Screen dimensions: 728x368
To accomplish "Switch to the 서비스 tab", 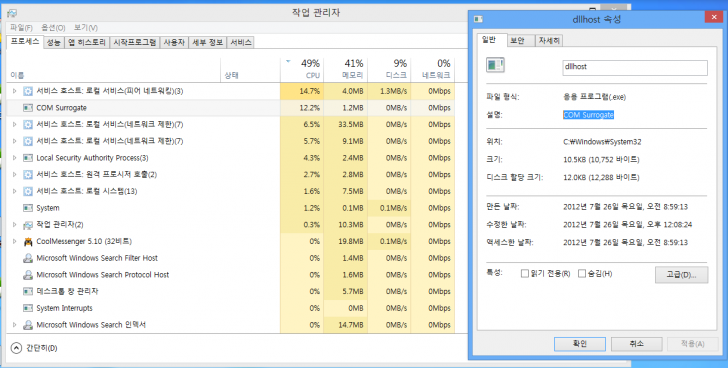I will pos(241,42).
